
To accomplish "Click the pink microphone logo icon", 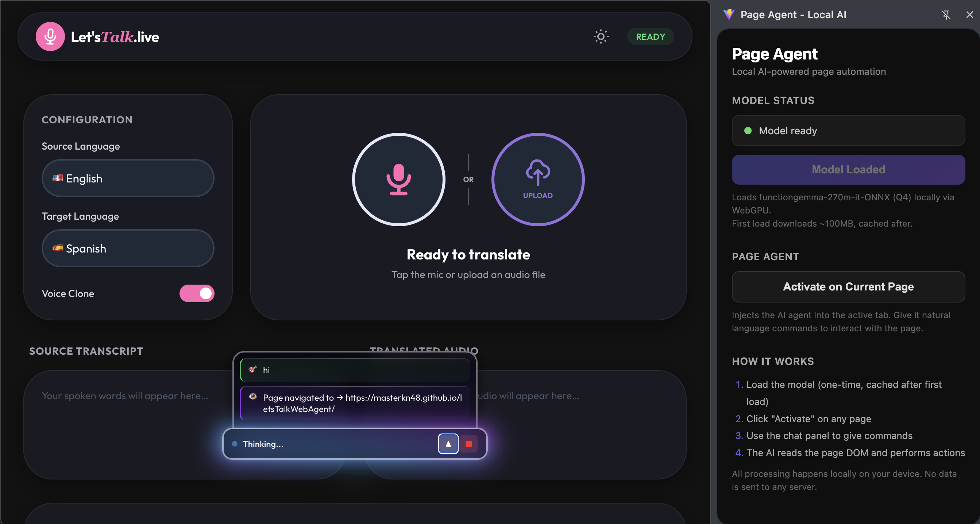I will (x=50, y=36).
